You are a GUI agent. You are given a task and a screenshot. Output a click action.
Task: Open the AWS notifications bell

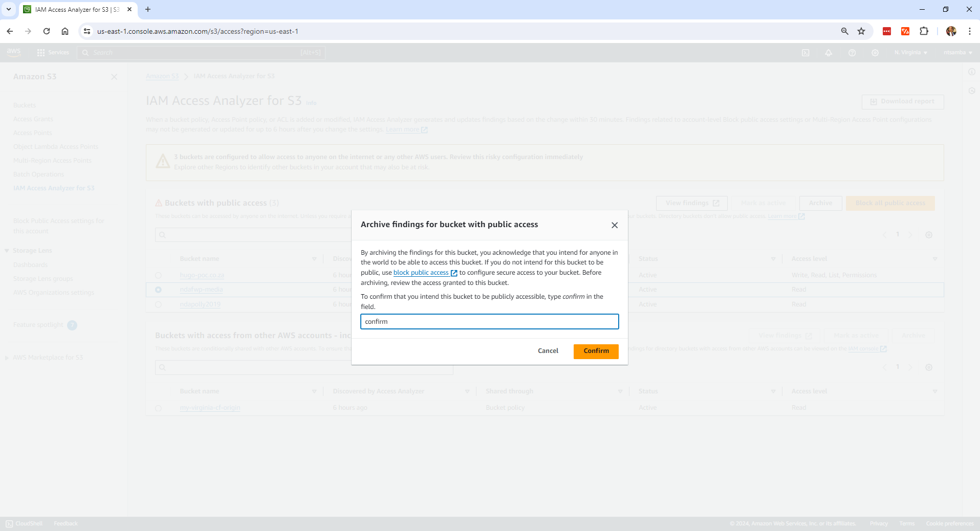tap(829, 53)
